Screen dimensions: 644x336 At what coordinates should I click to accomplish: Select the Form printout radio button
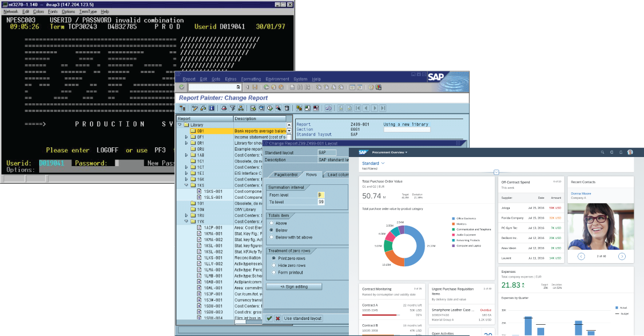click(x=274, y=272)
